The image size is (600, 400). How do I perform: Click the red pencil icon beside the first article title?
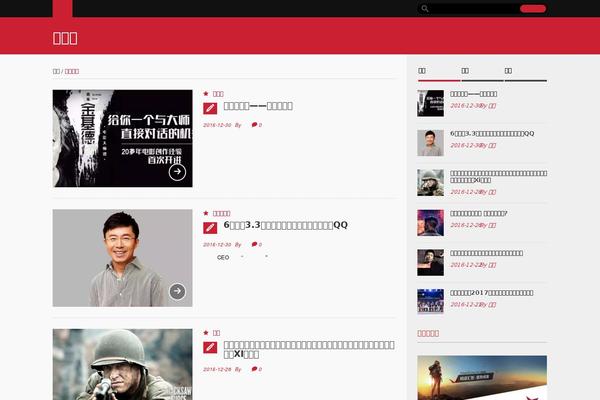pos(210,108)
